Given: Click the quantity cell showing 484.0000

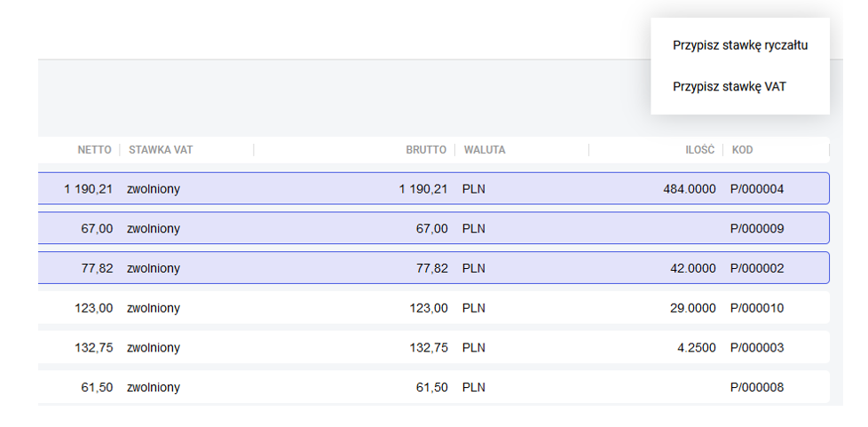Looking at the screenshot, I should [689, 189].
